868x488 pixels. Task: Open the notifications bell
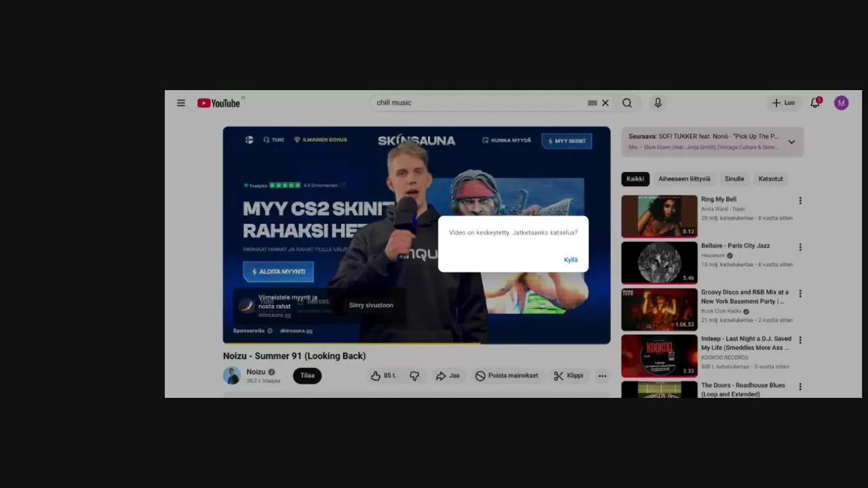815,103
